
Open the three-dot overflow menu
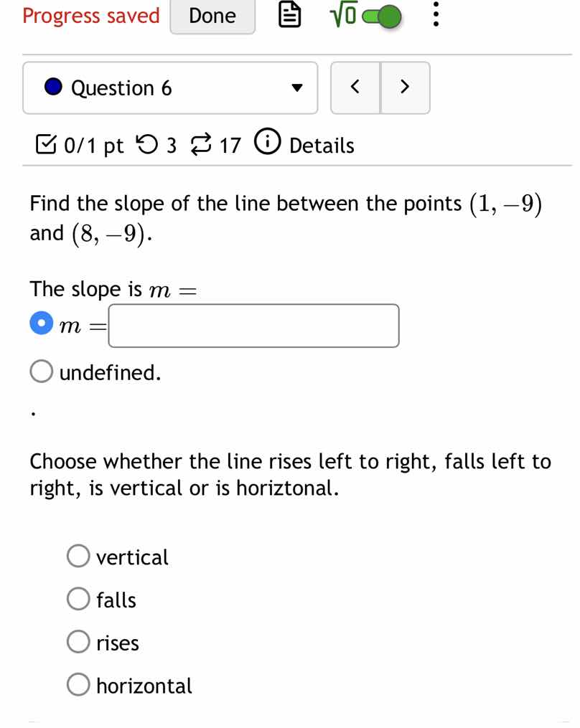pyautogui.click(x=435, y=15)
